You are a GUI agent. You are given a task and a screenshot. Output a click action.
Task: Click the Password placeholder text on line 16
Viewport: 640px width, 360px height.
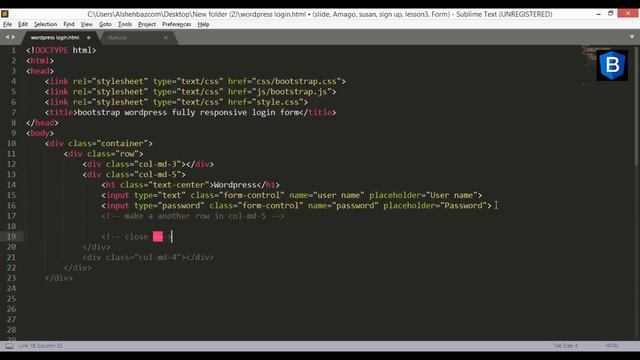463,206
